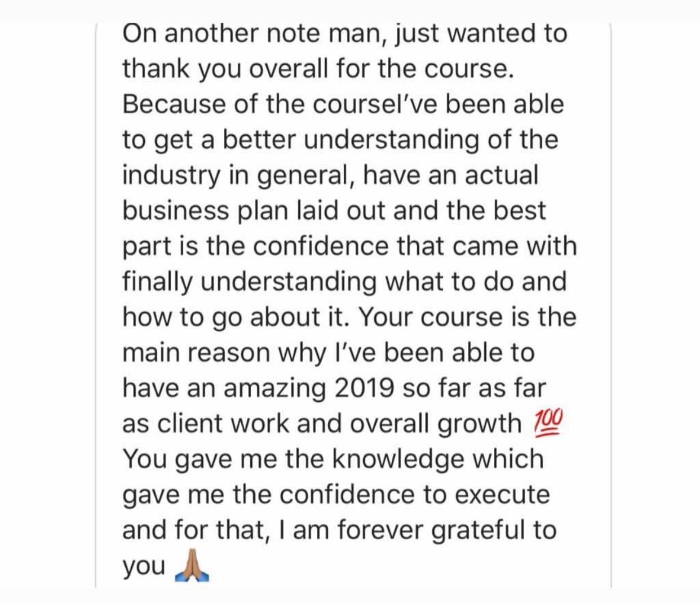
Task: Click the word 'execute' near bottom
Action: (x=502, y=495)
